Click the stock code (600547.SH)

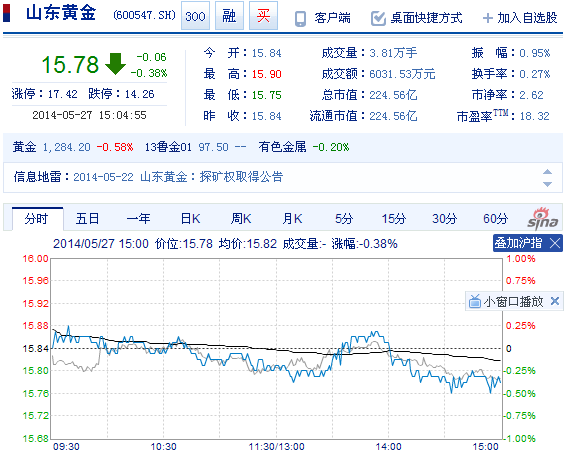(144, 15)
